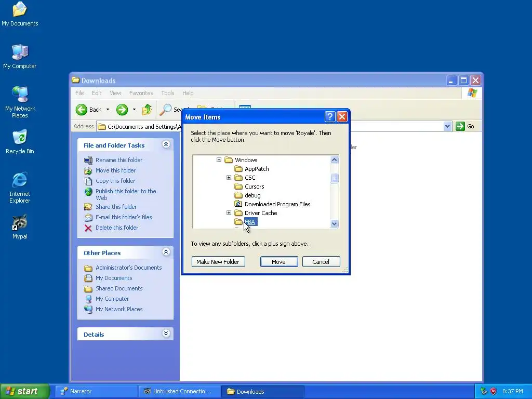Expand the CSC folder node
532x399 pixels.
pos(229,178)
